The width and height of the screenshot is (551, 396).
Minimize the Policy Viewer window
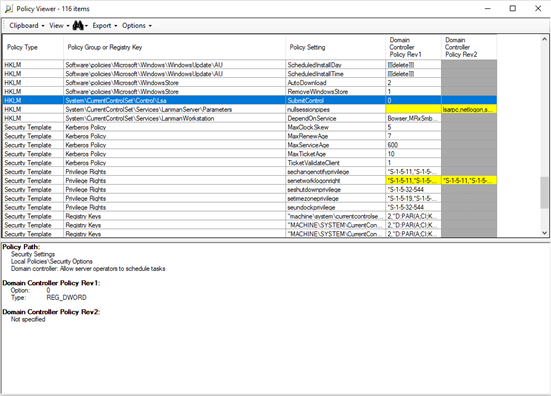[x=487, y=8]
